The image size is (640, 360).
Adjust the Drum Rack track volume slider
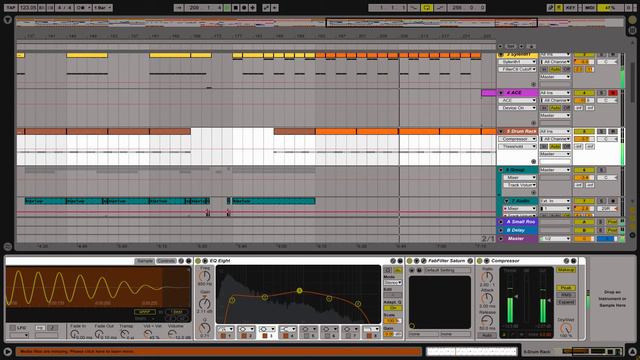pyautogui.click(x=584, y=139)
